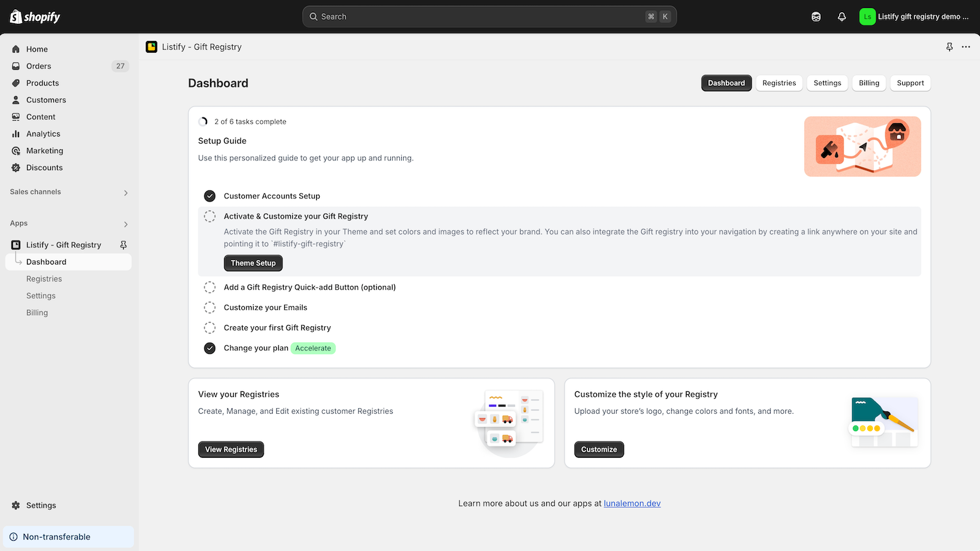Expand Create your first Gift Registry task
980x551 pixels.
click(277, 328)
